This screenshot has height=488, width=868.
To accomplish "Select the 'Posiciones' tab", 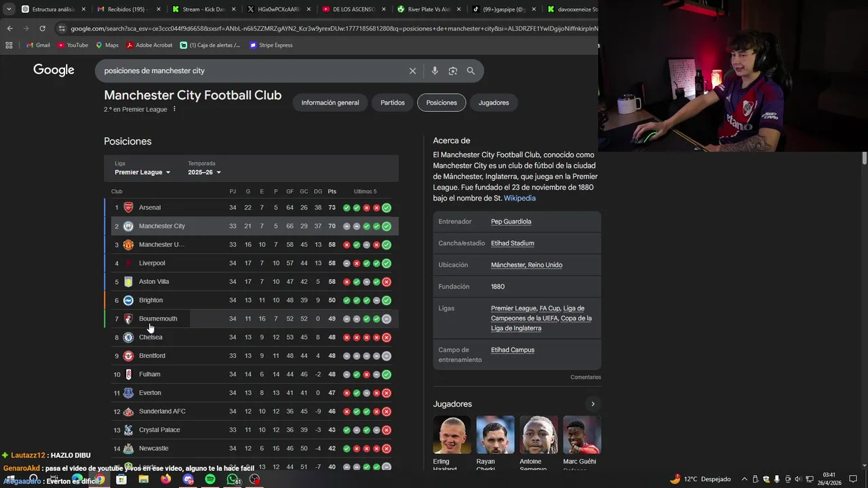I will (441, 102).
